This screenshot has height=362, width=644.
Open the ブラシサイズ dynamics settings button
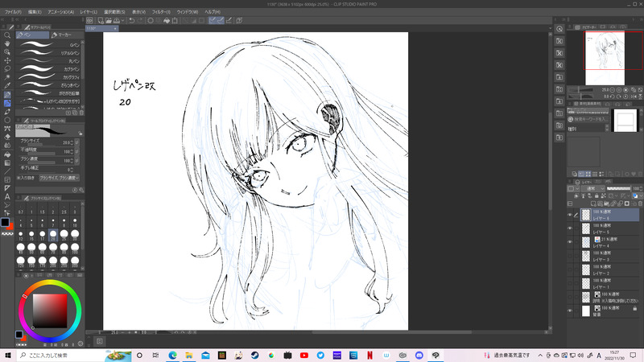pos(76,142)
